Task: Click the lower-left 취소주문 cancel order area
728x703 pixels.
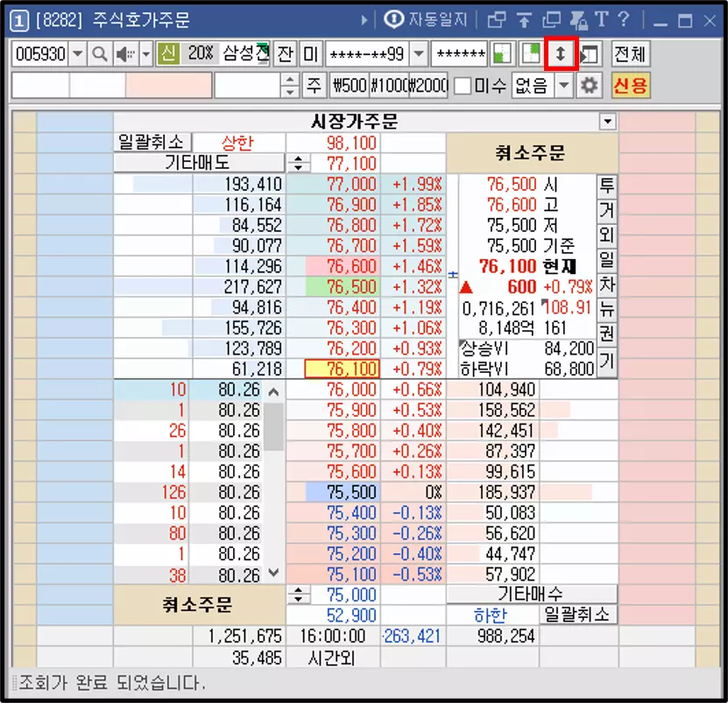Action: click(x=199, y=605)
